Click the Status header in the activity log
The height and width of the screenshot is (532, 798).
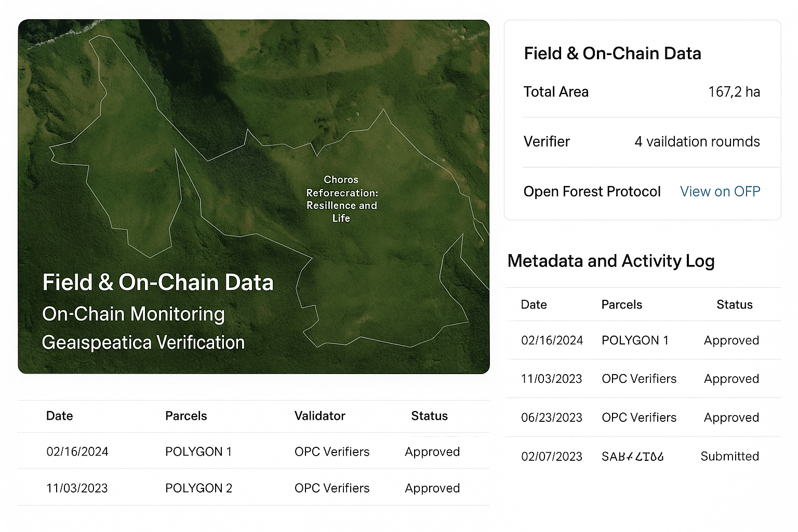tap(734, 304)
